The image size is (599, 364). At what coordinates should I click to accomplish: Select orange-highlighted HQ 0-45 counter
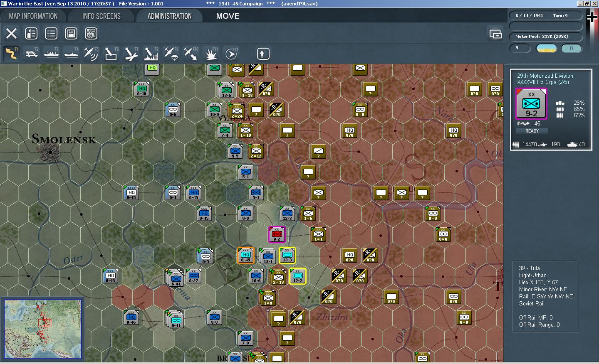(x=245, y=255)
